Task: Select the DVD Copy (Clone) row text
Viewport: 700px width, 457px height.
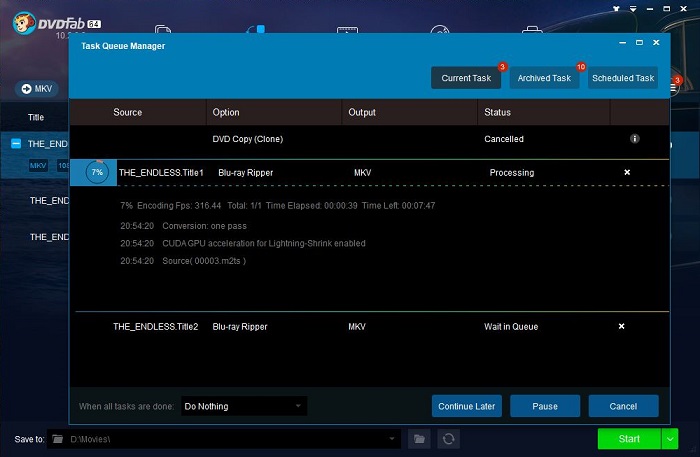Action: pos(247,139)
